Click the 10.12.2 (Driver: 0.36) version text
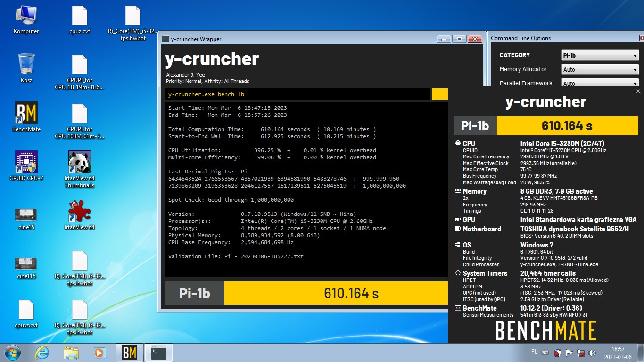Viewport: 644px width, 362px height. 551,308
